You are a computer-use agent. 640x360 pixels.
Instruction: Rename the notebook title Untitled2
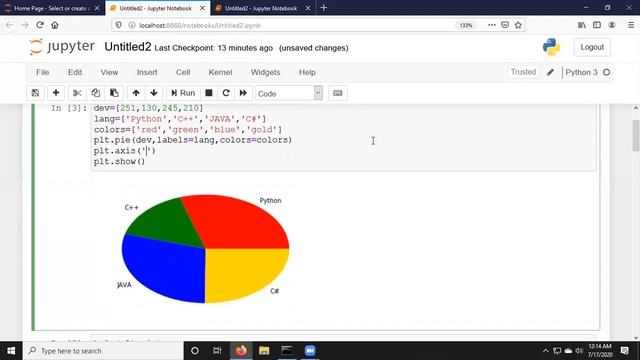(128, 47)
